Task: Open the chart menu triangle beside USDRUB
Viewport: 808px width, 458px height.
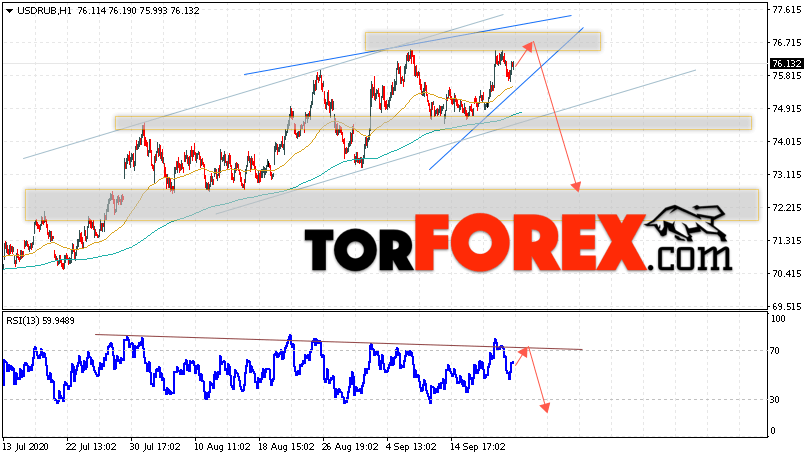Action: [x=9, y=11]
